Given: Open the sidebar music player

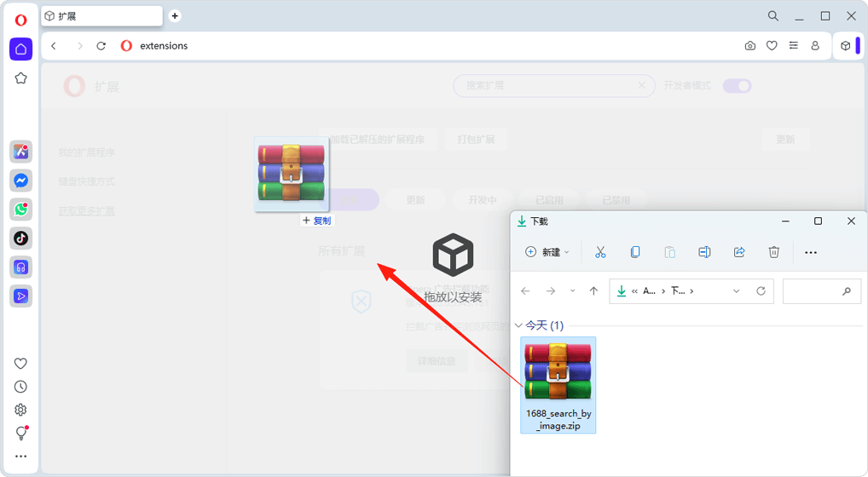Looking at the screenshot, I should 20,267.
